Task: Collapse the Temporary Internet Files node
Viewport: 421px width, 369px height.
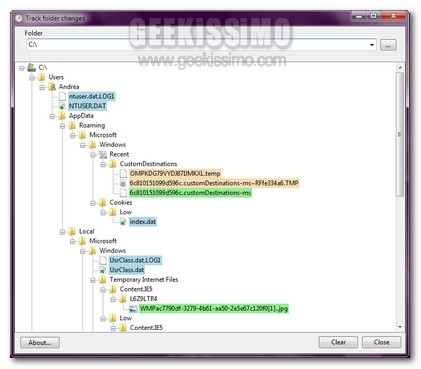Action: click(93, 280)
